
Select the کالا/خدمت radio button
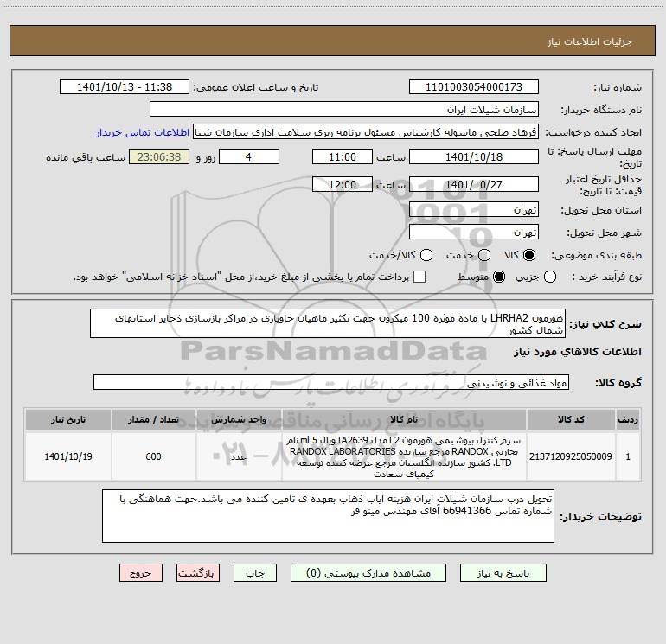pyautogui.click(x=426, y=255)
